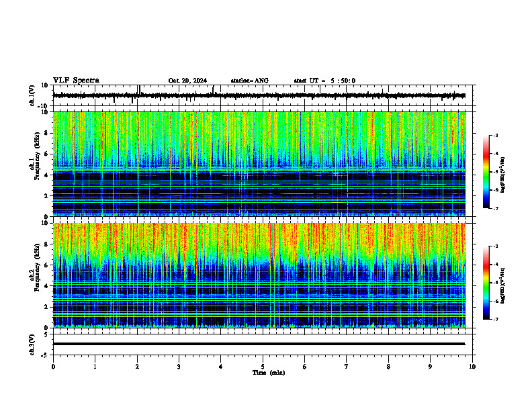Screen dimensions: 532x411
Task: Click the "-3" label on ch.1 color bar
Action: [496, 135]
